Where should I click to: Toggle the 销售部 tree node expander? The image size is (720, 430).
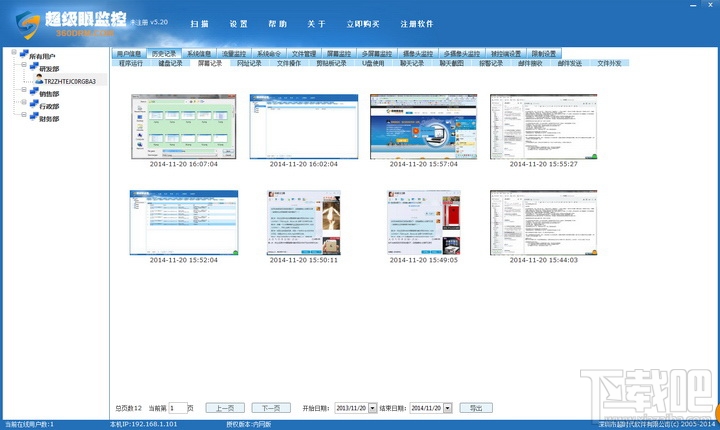[24, 90]
